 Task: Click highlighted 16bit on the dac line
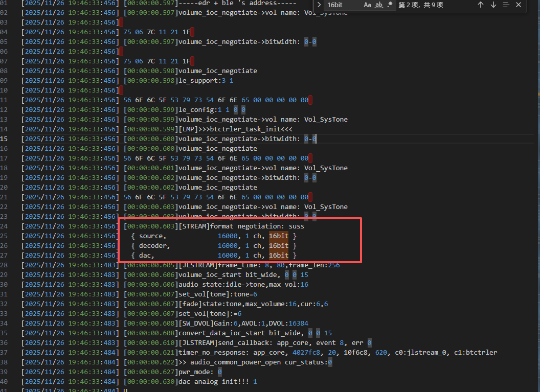[279, 256]
